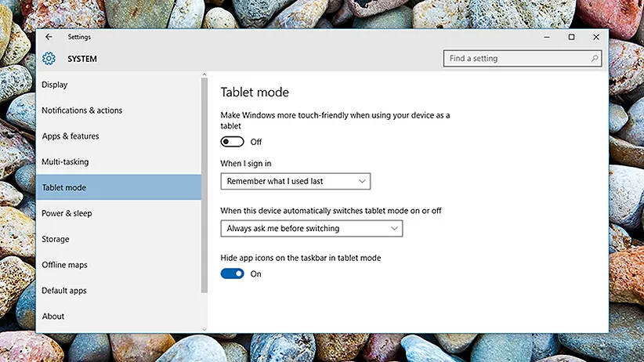Click the System gear icon
The height and width of the screenshot is (362, 644).
(x=49, y=59)
